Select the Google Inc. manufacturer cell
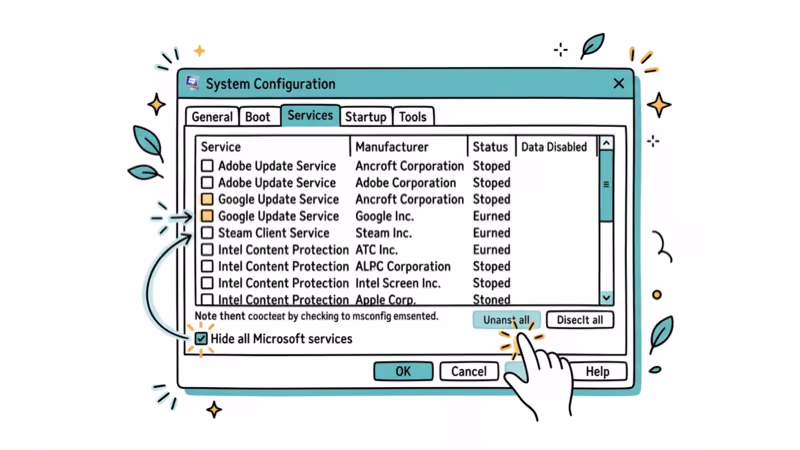Viewport: 800px width, 450px height. tap(385, 216)
